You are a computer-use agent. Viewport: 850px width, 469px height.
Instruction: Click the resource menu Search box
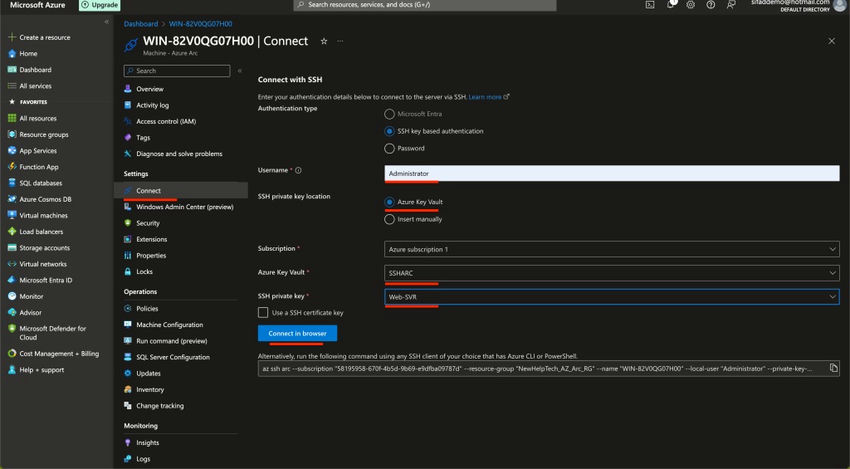[177, 70]
